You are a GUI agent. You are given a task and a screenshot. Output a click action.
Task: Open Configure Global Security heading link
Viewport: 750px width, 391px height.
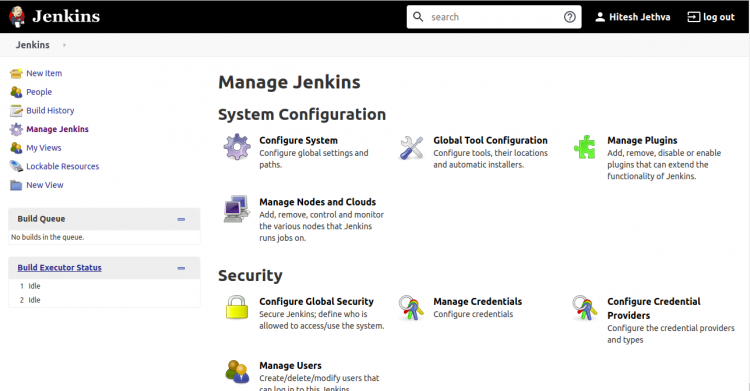pos(316,302)
